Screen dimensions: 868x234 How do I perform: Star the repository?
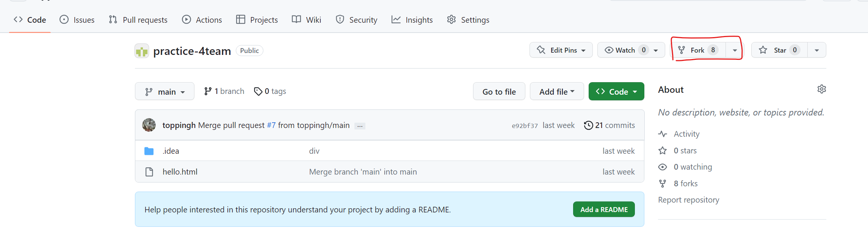coord(779,50)
